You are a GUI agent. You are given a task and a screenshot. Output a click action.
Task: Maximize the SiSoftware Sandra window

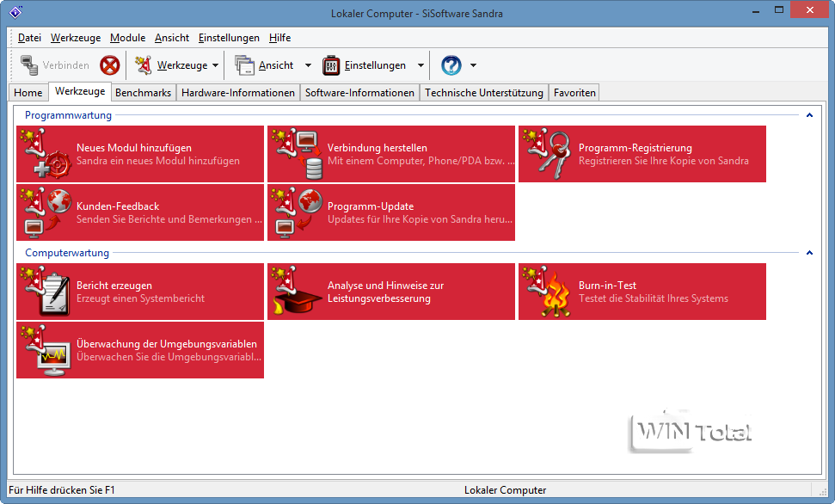click(x=779, y=9)
